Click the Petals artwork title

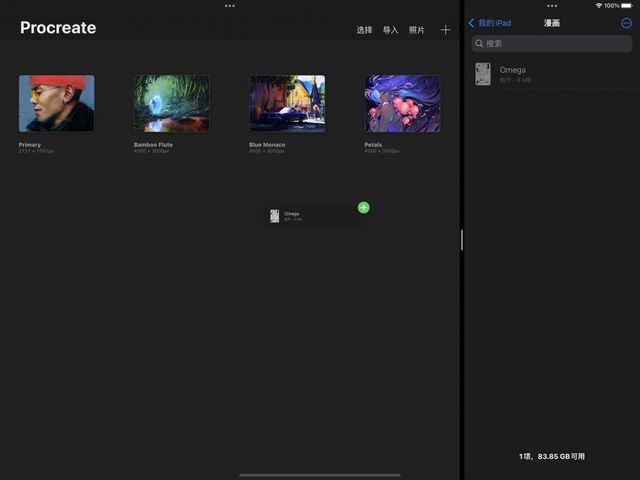[x=373, y=145]
